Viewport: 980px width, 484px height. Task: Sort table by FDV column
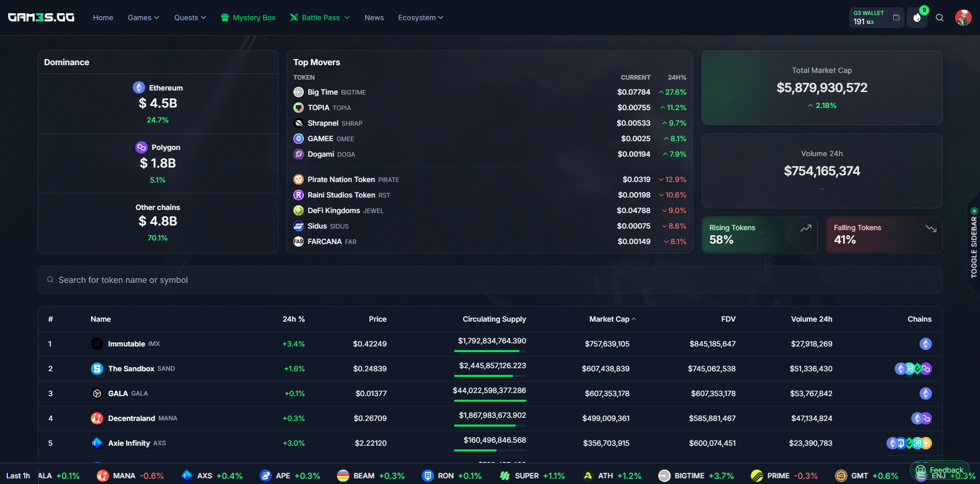(728, 319)
